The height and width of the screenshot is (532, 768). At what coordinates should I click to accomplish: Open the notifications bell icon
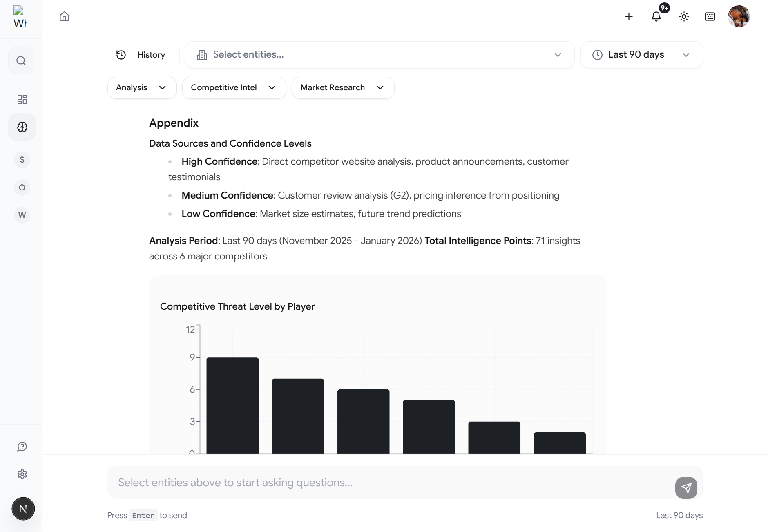656,16
